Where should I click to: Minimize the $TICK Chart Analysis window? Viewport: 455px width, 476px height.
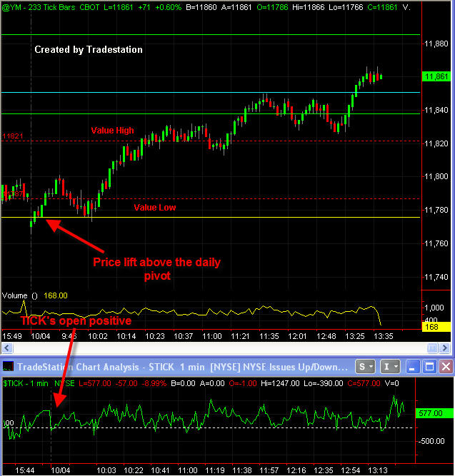coord(412,367)
